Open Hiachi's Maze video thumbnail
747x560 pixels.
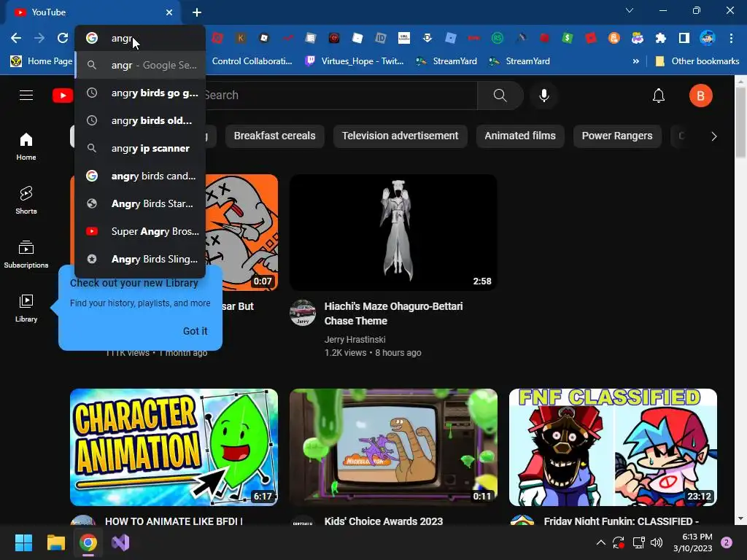point(393,233)
